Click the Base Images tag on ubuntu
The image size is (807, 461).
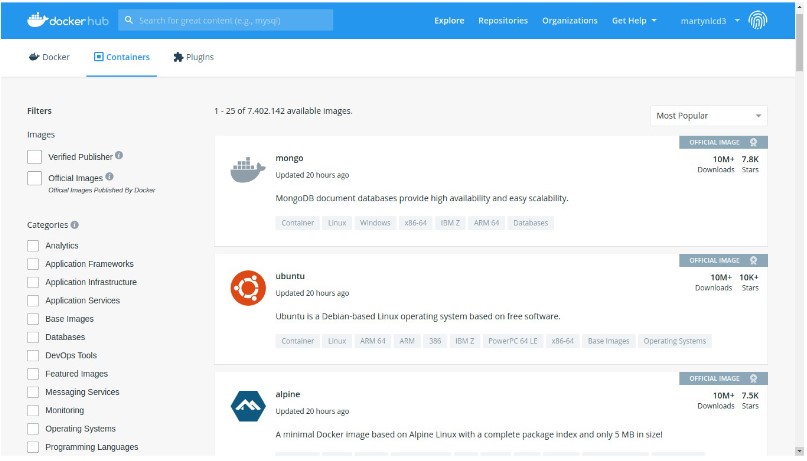coord(608,341)
